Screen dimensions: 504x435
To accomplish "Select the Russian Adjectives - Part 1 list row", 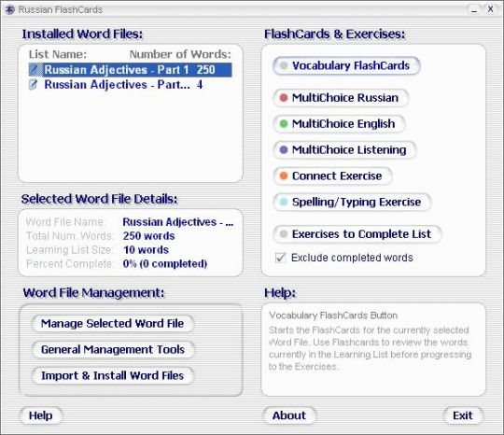I will (x=130, y=70).
